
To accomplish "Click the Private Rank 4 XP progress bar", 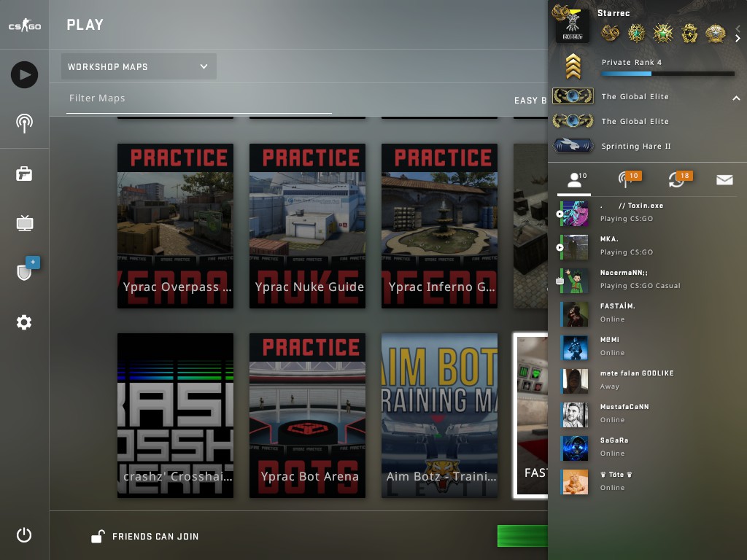I will [x=668, y=74].
